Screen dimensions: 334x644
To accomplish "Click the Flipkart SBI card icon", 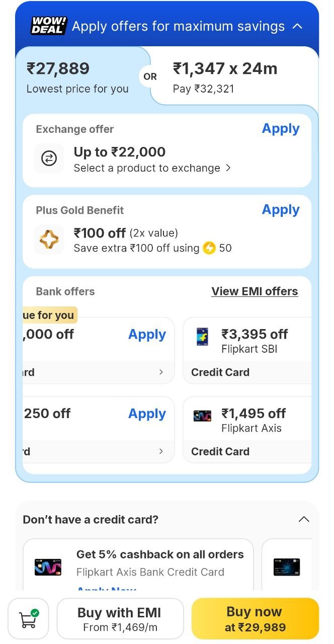I will (x=203, y=337).
